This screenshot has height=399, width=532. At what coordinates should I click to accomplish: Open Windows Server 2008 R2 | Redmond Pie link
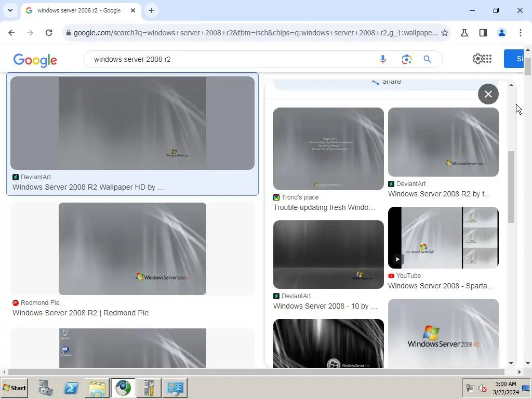[81, 313]
